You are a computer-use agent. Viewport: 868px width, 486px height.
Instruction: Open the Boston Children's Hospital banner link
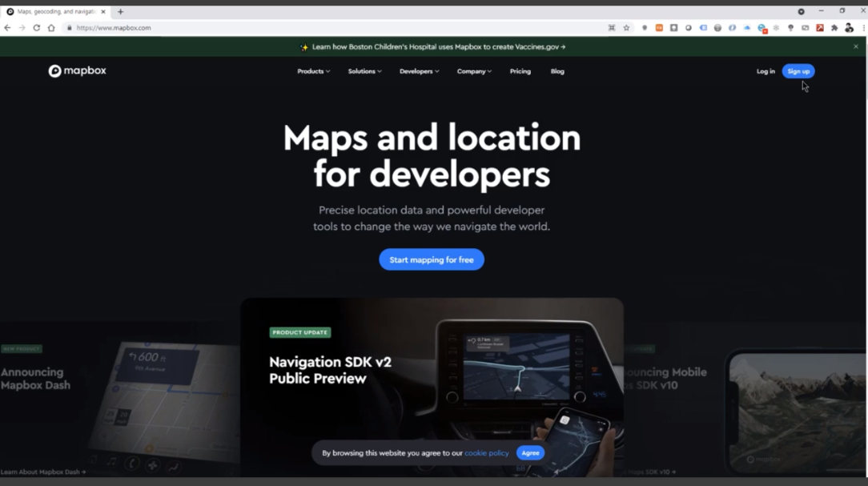tap(439, 47)
